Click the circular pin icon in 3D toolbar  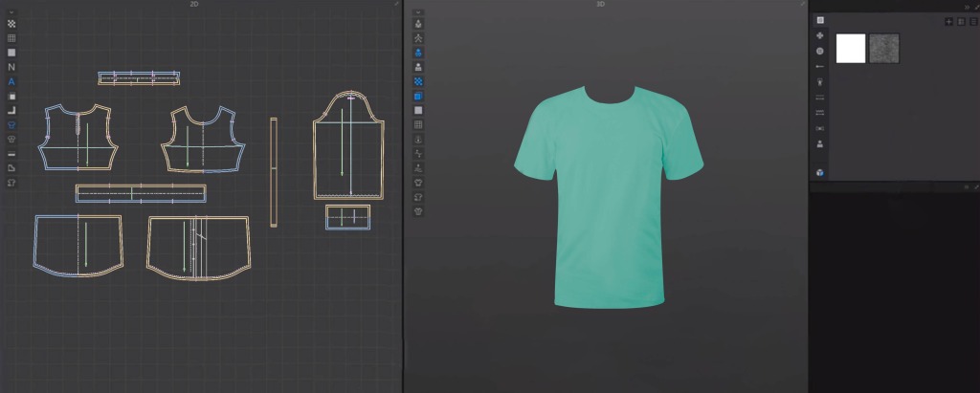pos(418,140)
